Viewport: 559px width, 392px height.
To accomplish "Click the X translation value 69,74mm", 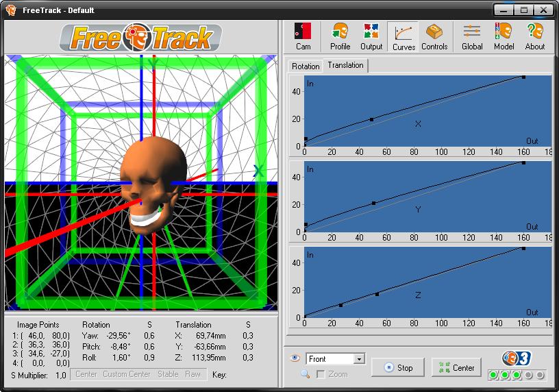I will point(211,336).
